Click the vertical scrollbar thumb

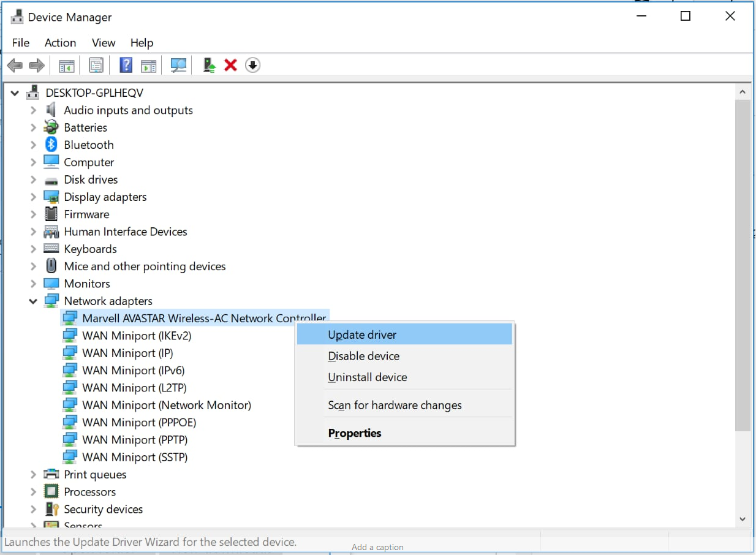742,265
